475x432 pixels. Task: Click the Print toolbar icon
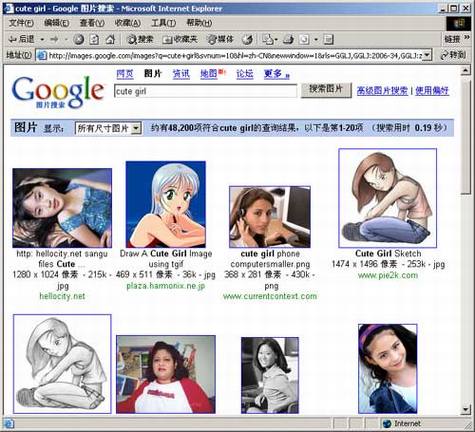(x=288, y=40)
